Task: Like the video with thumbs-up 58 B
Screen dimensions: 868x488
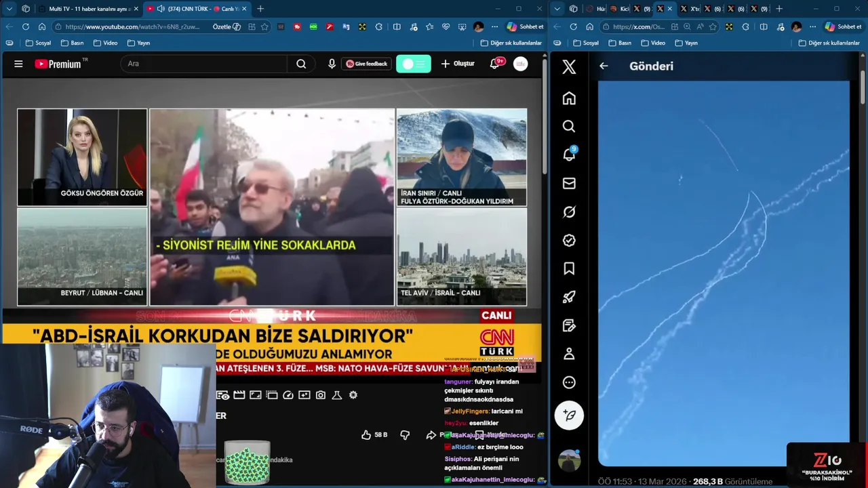Action: click(x=374, y=434)
